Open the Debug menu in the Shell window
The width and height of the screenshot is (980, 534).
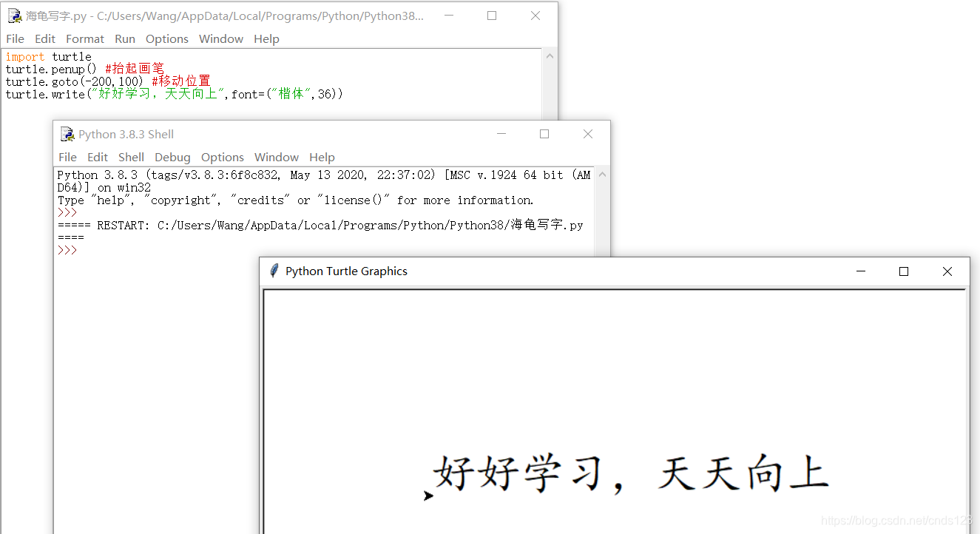pyautogui.click(x=172, y=157)
